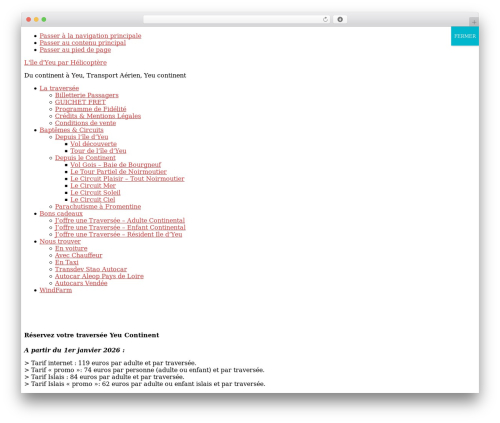Screen dimensions: 500x423
Task: Open 'Le Circuit Mer' link
Action: [93, 186]
